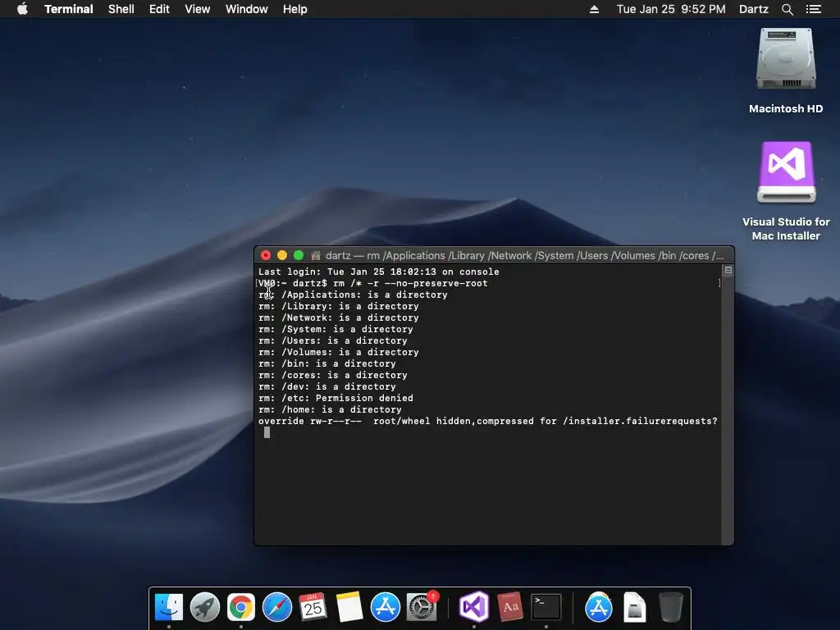
Task: Open the App Store stack right of Dock divider
Action: click(598, 607)
